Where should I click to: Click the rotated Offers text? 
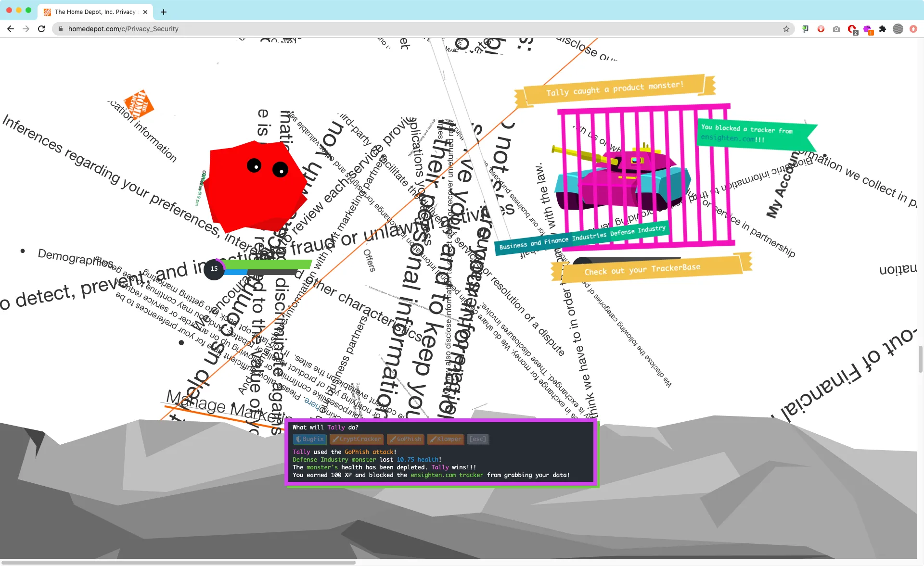[x=369, y=260]
